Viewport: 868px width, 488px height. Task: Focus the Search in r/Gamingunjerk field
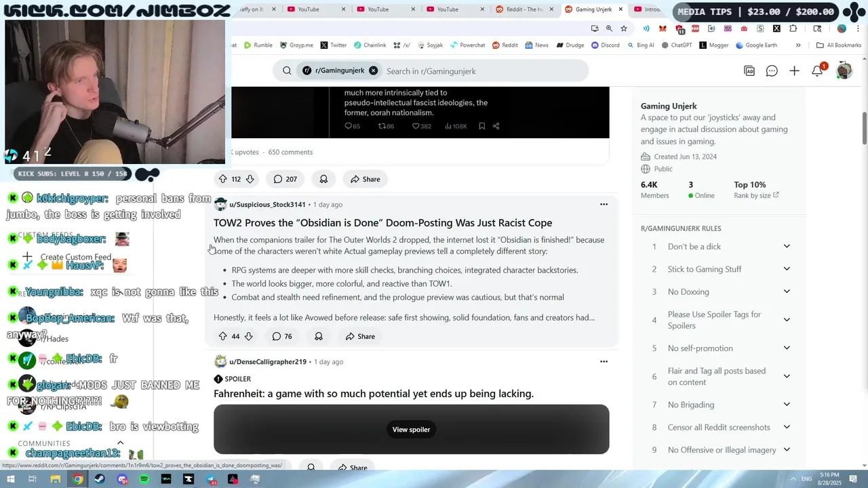483,71
